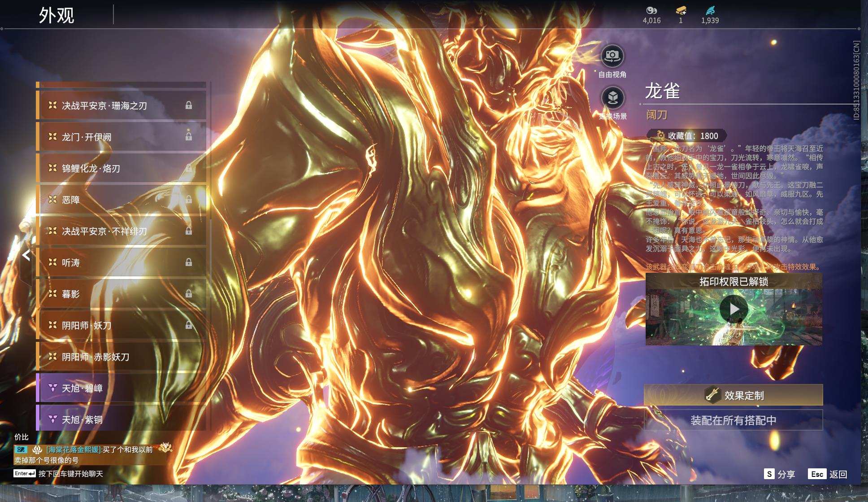Image resolution: width=868 pixels, height=502 pixels.
Task: Play the 拓印权限已解锁 preview video
Action: tap(733, 309)
